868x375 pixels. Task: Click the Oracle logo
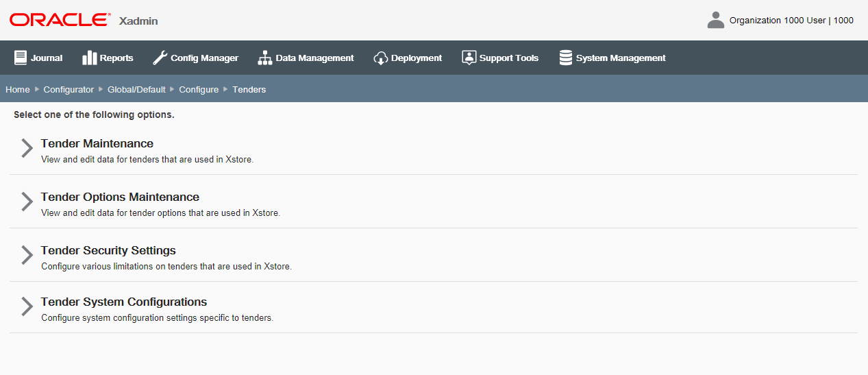tap(60, 20)
